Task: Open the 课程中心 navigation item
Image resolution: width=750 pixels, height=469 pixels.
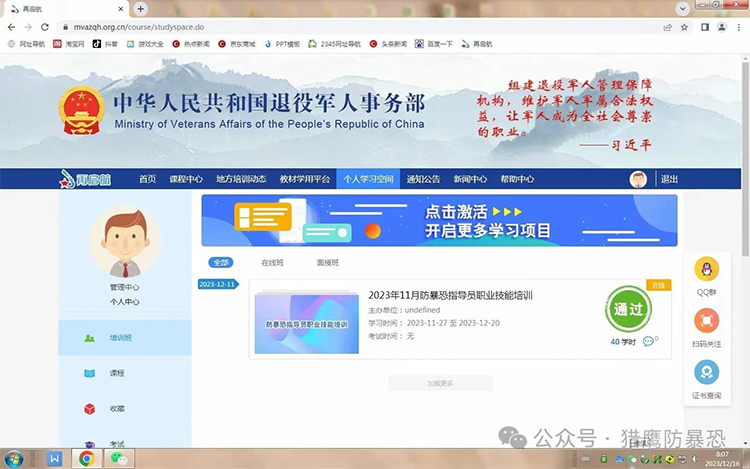Action: [186, 179]
